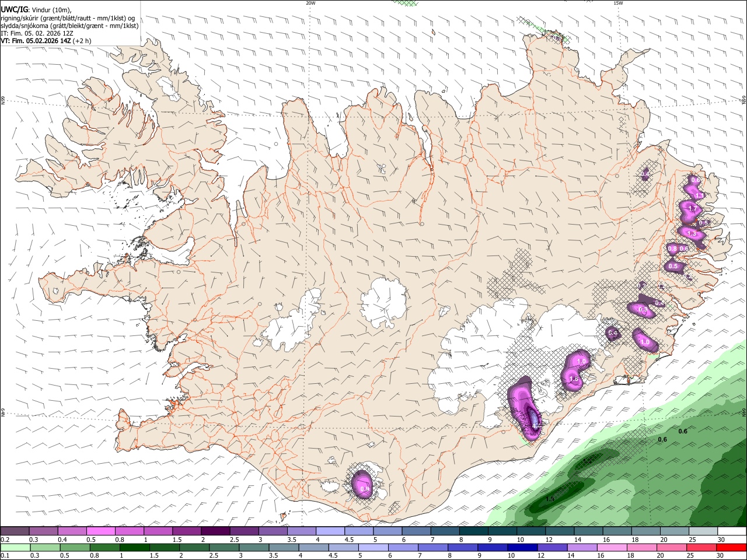This screenshot has height=560, width=747.
Task: Select the palest green 0.1–0.3 rain legend swatch
Action: point(16,547)
